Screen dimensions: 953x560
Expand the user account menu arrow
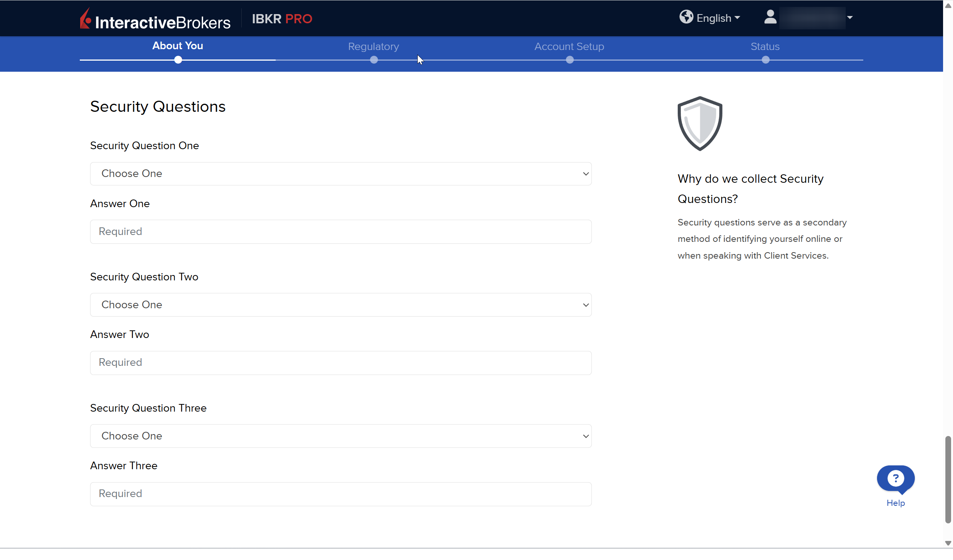point(850,18)
